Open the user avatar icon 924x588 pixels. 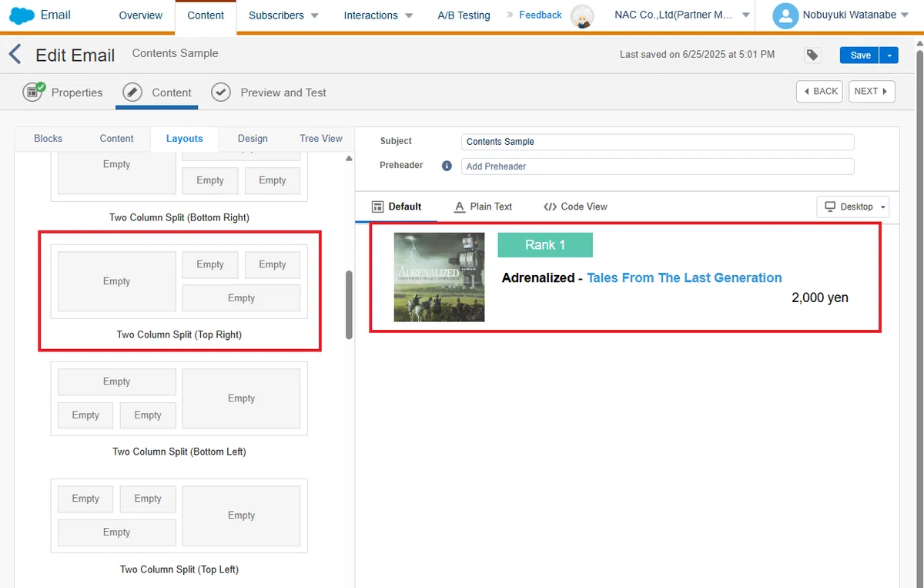click(785, 15)
